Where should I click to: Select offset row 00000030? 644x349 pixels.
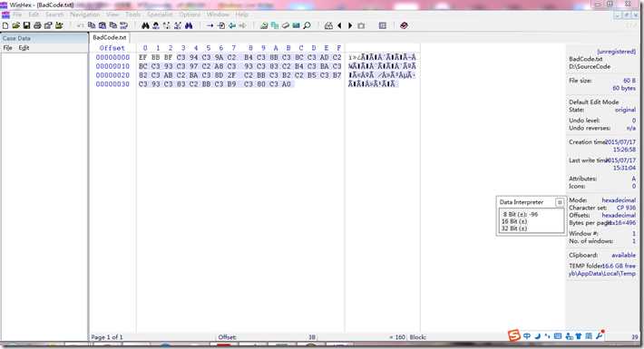click(x=112, y=84)
